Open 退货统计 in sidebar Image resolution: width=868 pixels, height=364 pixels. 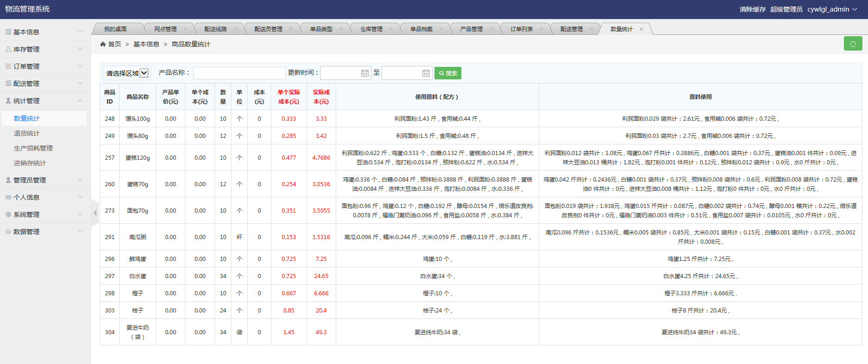27,133
